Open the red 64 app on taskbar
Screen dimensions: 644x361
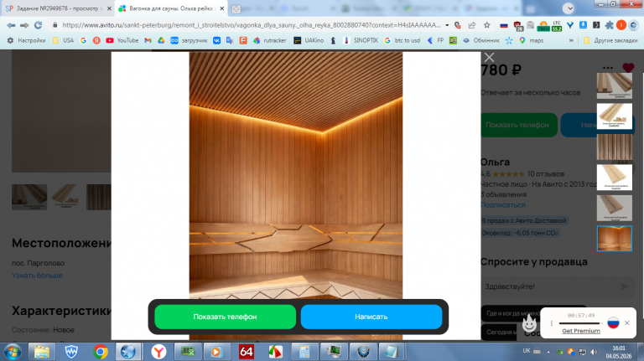246,352
